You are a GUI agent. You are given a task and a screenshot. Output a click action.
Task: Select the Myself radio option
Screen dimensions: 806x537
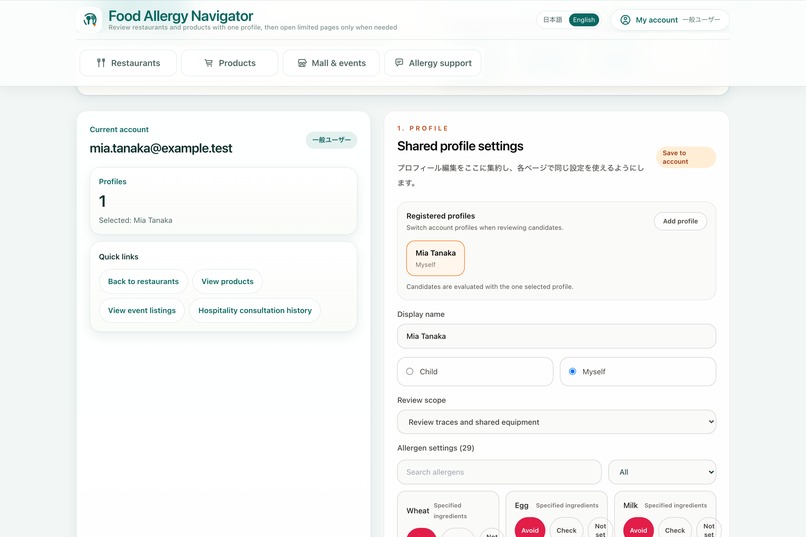click(x=637, y=372)
